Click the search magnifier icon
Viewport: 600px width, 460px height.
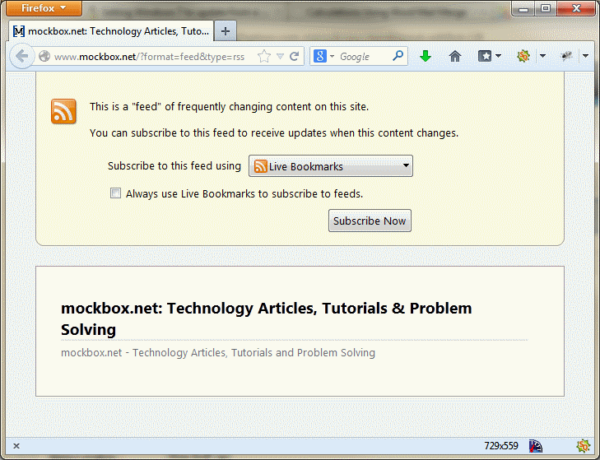pyautogui.click(x=398, y=56)
